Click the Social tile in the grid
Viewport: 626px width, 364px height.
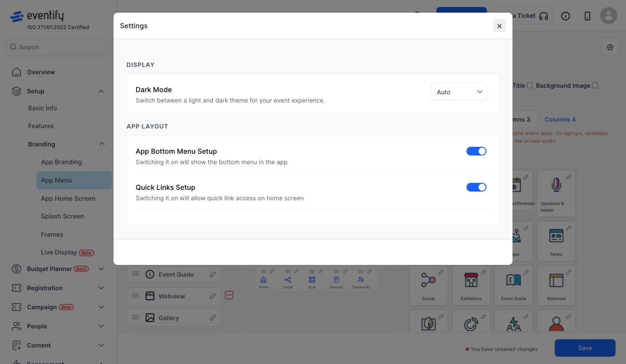coord(429,285)
